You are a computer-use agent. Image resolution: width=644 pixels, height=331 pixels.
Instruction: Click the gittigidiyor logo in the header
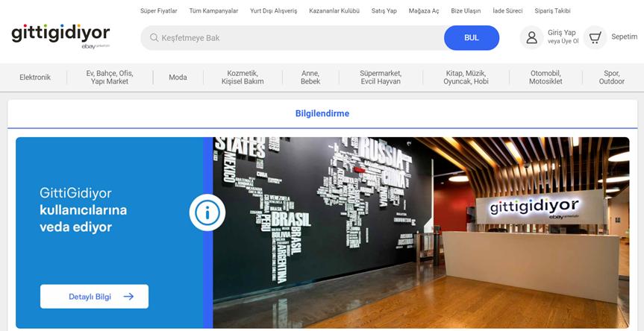pyautogui.click(x=60, y=36)
